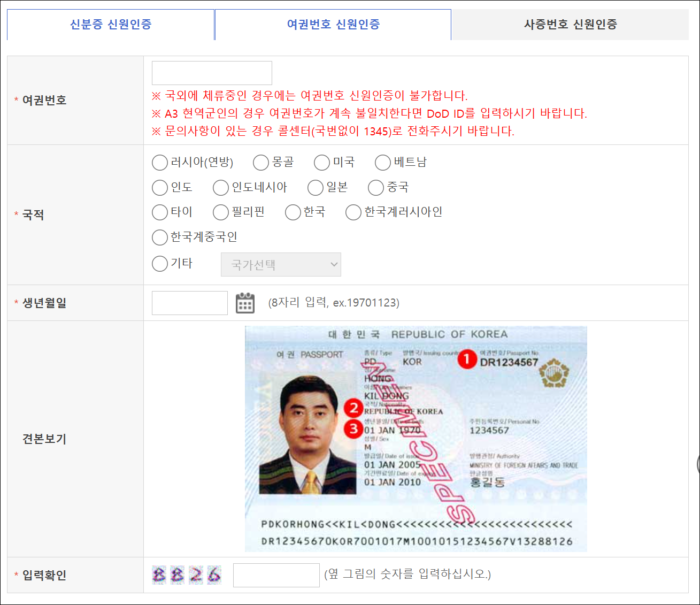Select 한국계러시아인 nationality radio button
This screenshot has height=605, width=700.
(x=353, y=212)
